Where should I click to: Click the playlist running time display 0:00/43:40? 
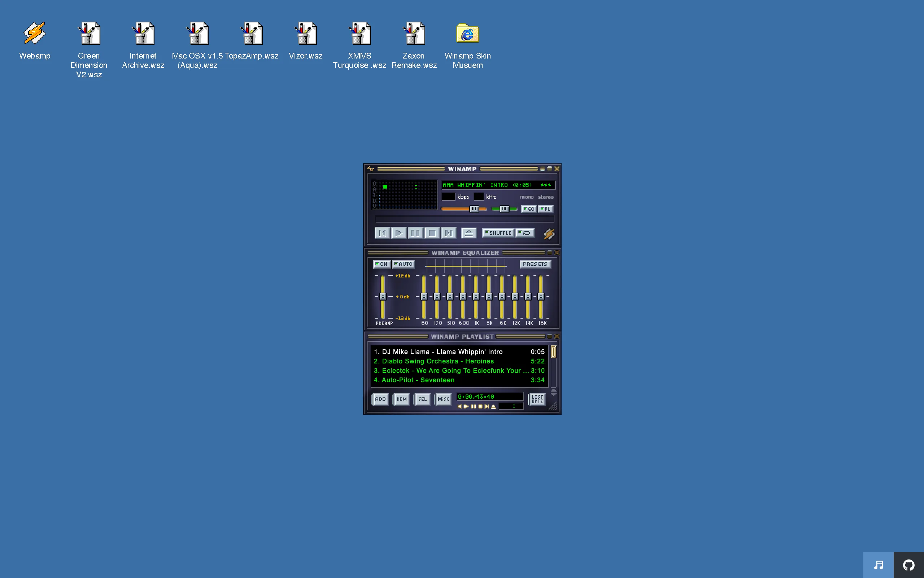click(490, 397)
